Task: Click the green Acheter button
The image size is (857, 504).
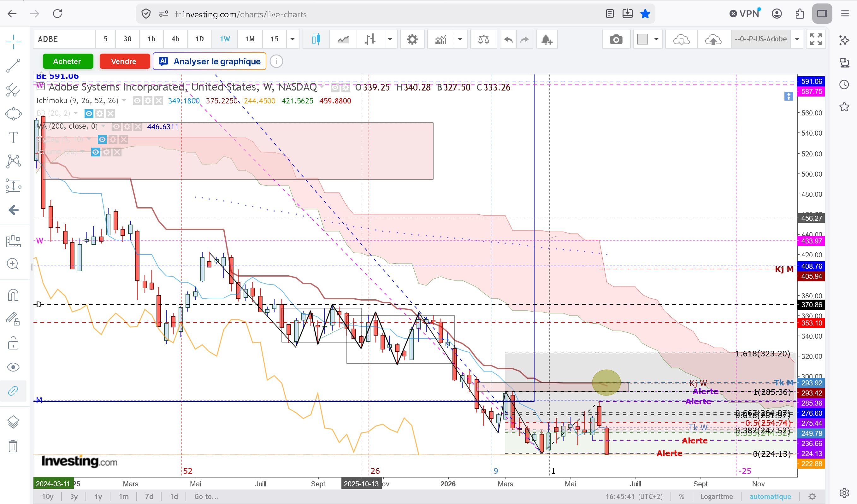Action: tap(68, 62)
